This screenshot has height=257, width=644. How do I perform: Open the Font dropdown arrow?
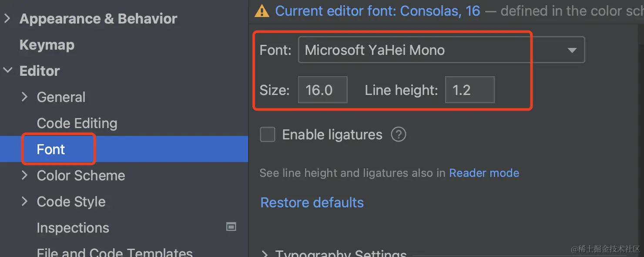(x=572, y=51)
